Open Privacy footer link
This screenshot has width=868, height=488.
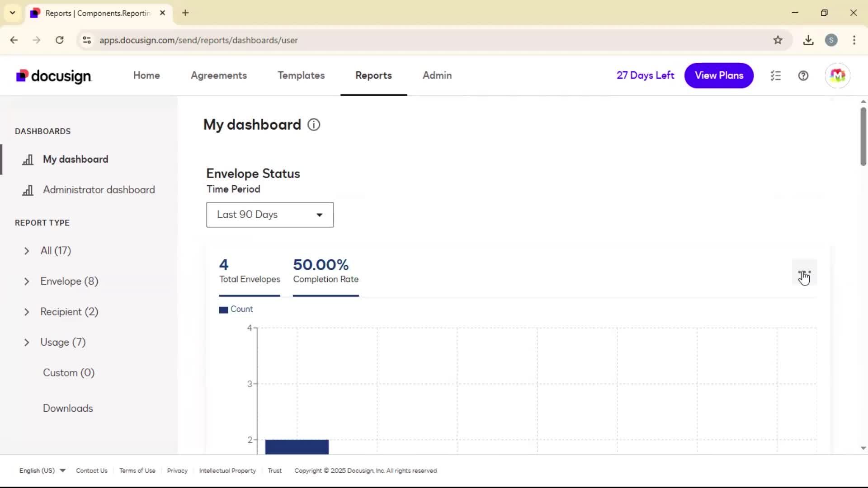tap(177, 470)
